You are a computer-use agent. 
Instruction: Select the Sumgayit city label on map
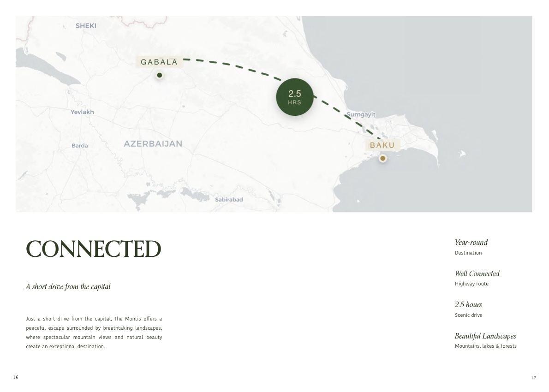361,114
